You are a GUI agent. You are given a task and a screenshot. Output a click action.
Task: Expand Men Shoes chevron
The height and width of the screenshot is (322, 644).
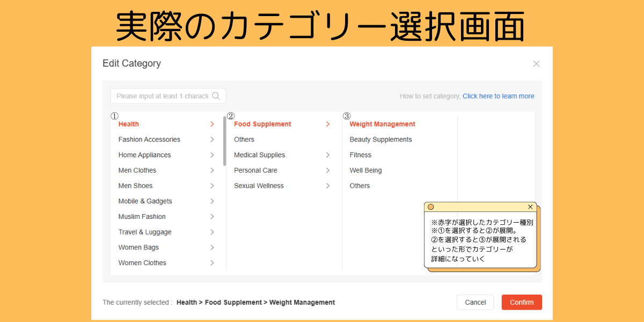pos(212,186)
